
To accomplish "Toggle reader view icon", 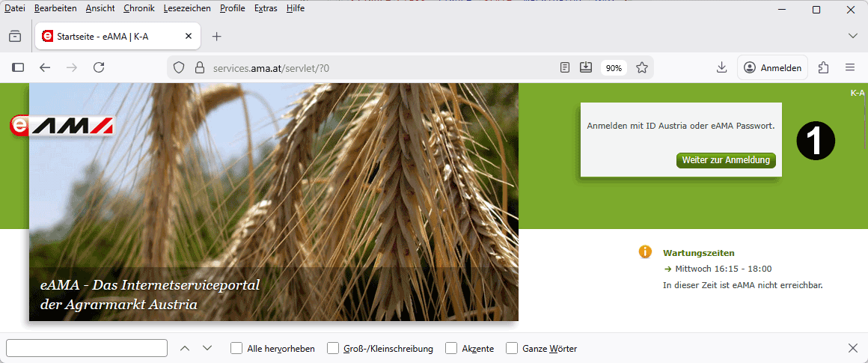I will [565, 67].
